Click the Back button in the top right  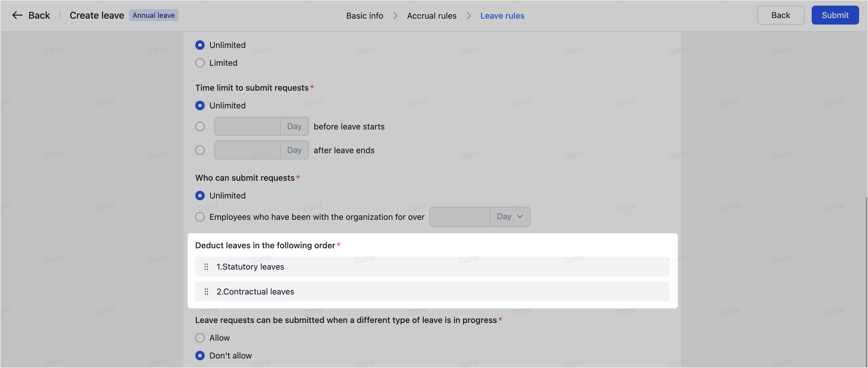coord(780,15)
